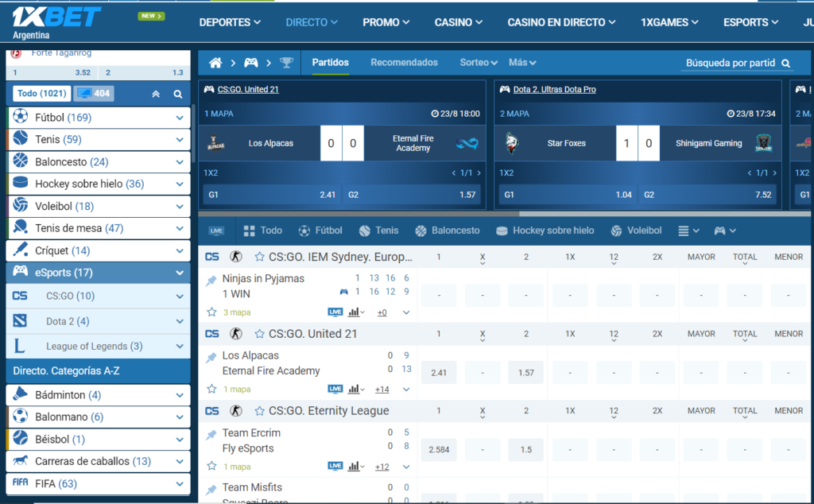
Task: Click the home icon in breadcrumb
Action: 215,63
